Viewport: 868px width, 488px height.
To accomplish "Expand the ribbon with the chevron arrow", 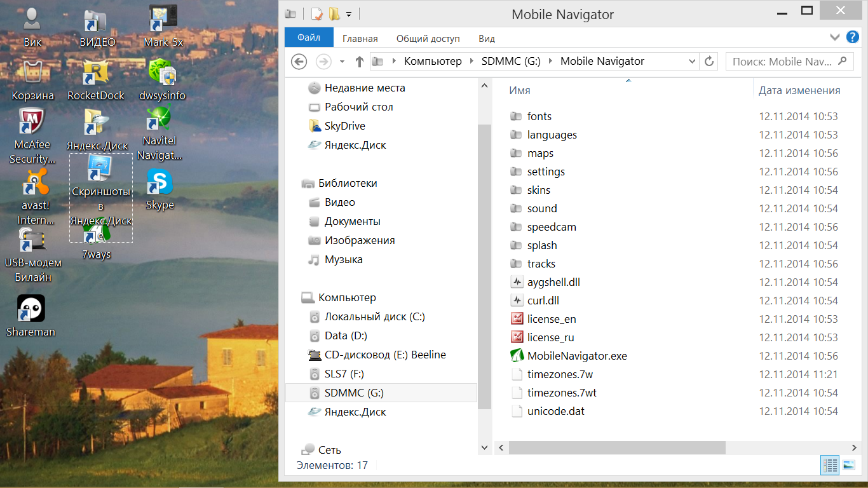I will pyautogui.click(x=835, y=38).
